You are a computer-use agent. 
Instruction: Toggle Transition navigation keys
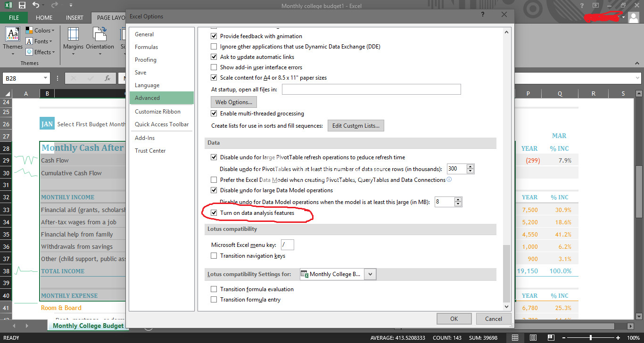coord(214,256)
